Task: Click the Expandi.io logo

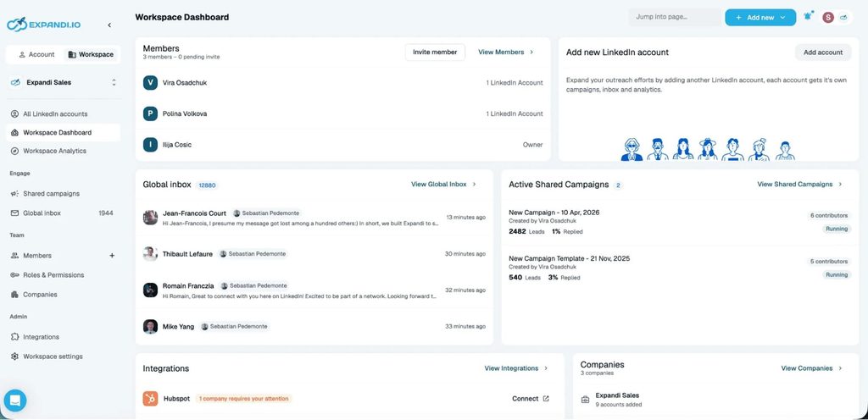Action: (44, 25)
